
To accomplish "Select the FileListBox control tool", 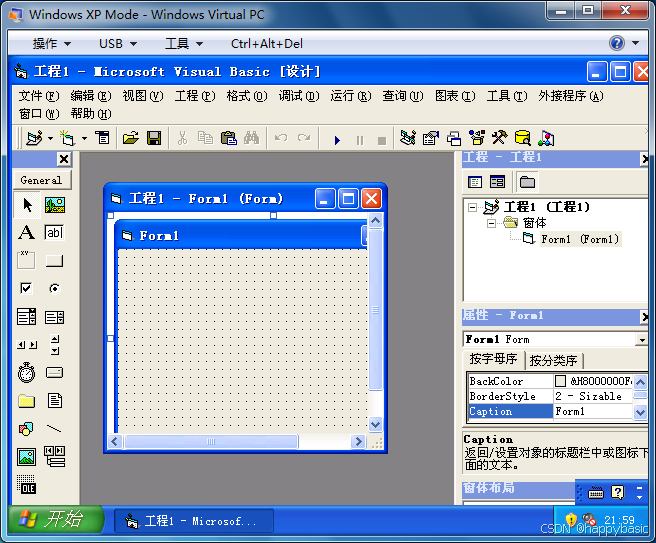I will [54, 401].
